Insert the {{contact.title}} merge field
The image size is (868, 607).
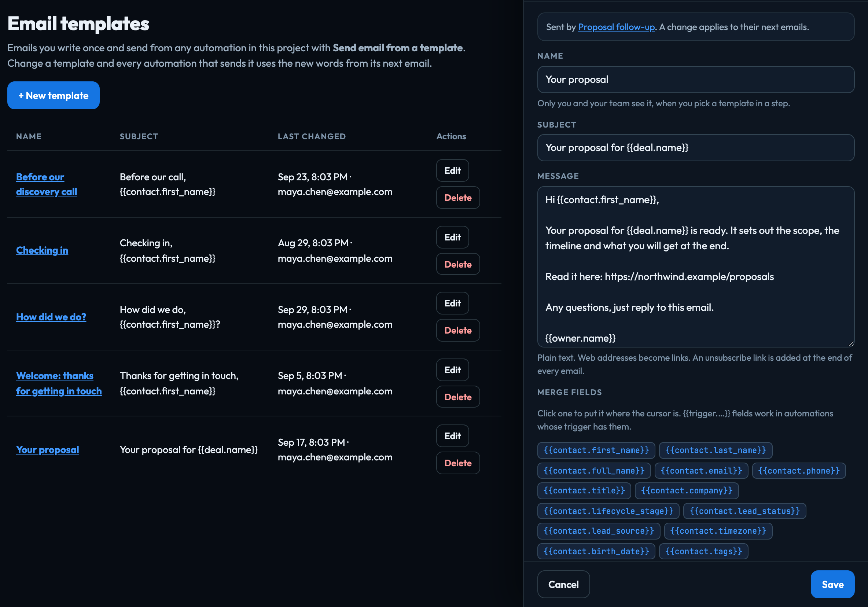(584, 490)
